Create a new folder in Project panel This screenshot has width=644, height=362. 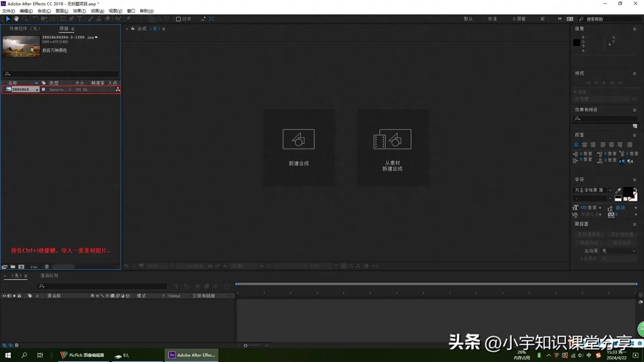[x=13, y=267]
